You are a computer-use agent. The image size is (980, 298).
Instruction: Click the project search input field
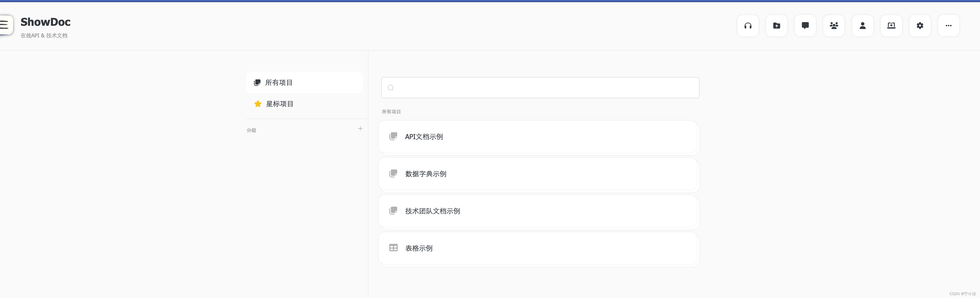[x=540, y=87]
